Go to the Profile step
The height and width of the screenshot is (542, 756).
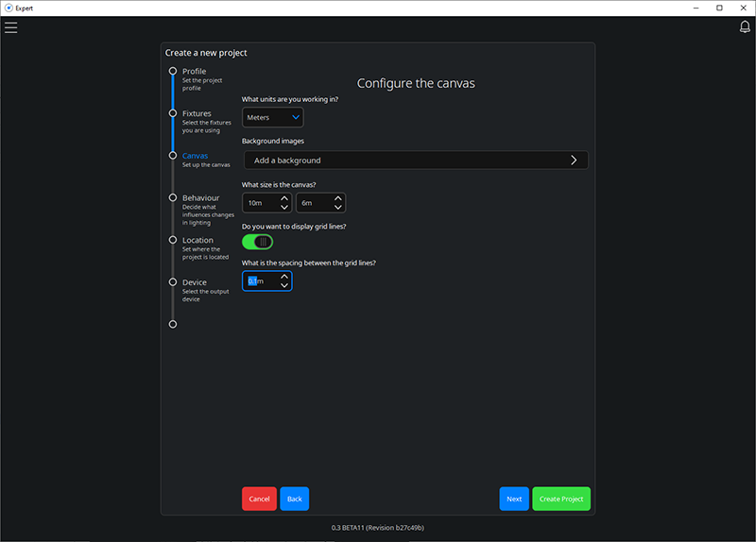pos(195,72)
